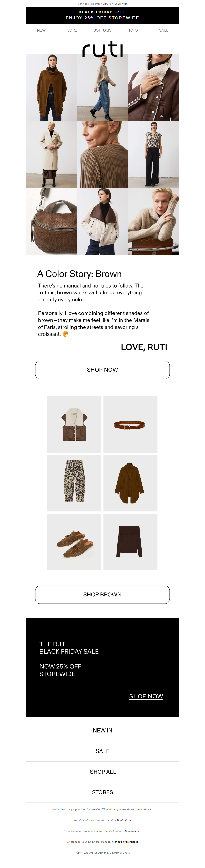
Task: Open the Manage Preferences link
Action: (125, 842)
